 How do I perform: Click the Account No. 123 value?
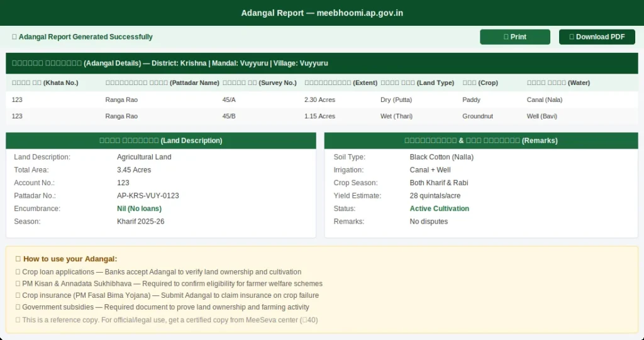pyautogui.click(x=123, y=183)
